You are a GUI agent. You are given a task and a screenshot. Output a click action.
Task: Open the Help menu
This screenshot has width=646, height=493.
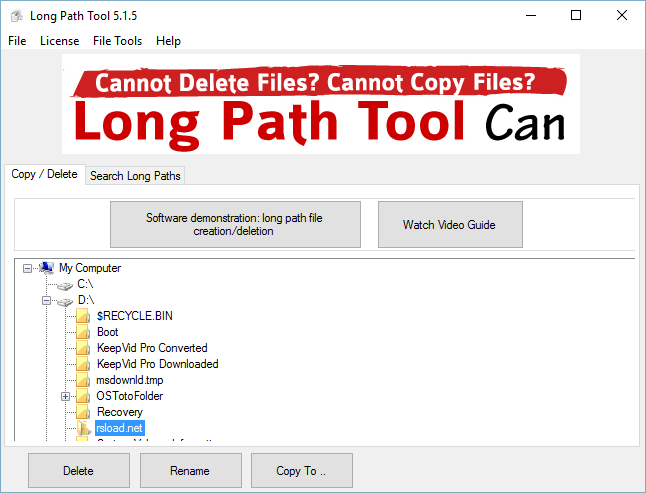click(168, 41)
